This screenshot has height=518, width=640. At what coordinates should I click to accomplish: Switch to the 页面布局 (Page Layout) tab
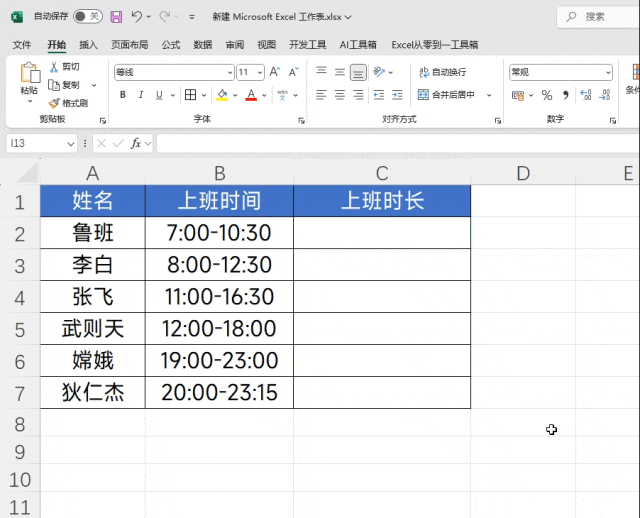point(129,44)
